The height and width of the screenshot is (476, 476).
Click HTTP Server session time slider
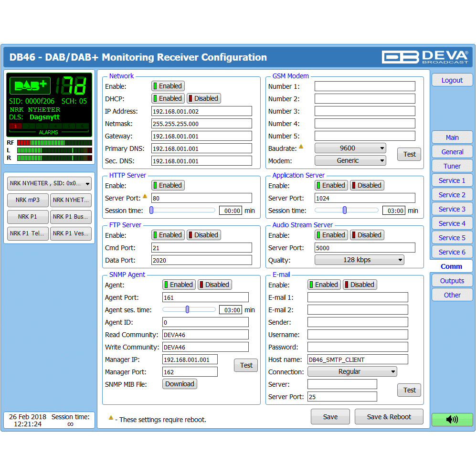pyautogui.click(x=182, y=210)
